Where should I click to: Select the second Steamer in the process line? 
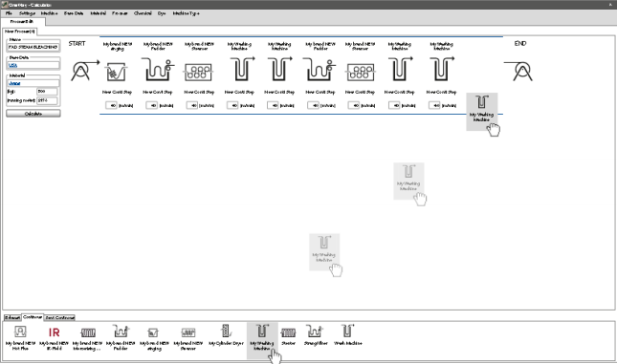[360, 72]
